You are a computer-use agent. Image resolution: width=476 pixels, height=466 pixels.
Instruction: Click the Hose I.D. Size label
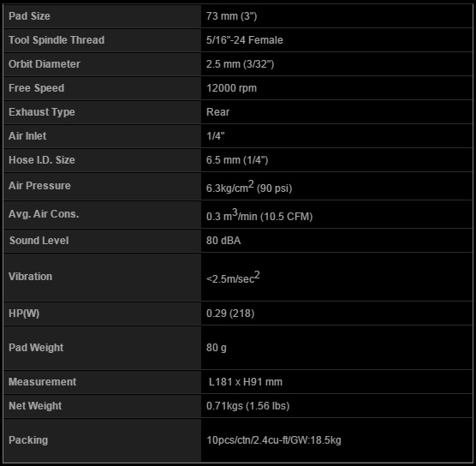pyautogui.click(x=42, y=160)
